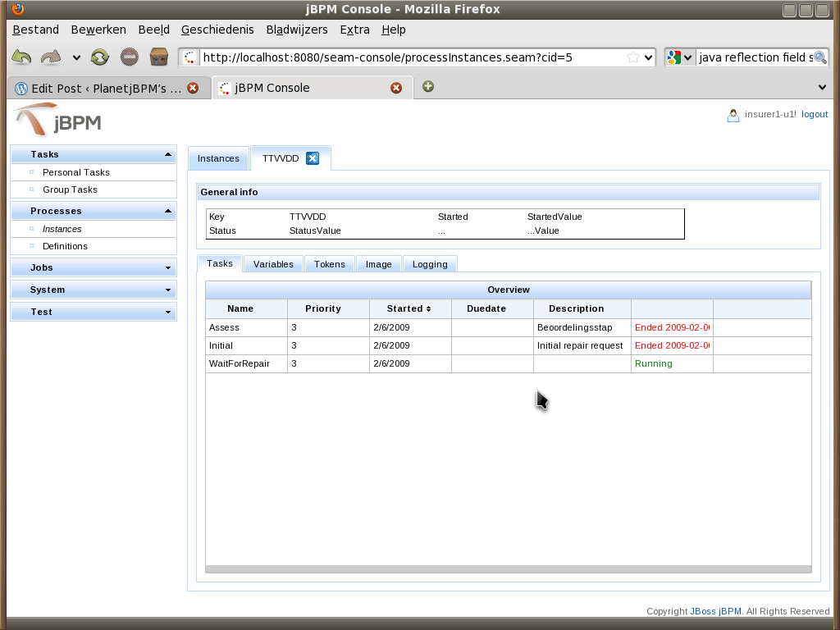Screen dimensions: 840x630
Task: Click the Google search engine icon
Action: pos(673,57)
